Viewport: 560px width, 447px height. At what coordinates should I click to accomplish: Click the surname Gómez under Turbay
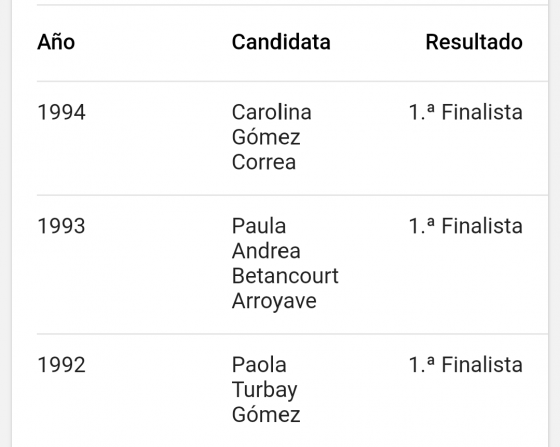click(266, 415)
